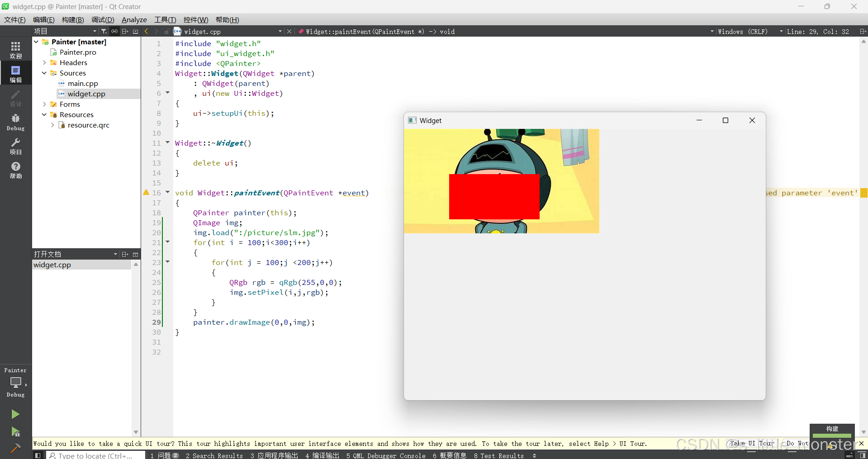Go back in editor navigation history

[x=146, y=31]
